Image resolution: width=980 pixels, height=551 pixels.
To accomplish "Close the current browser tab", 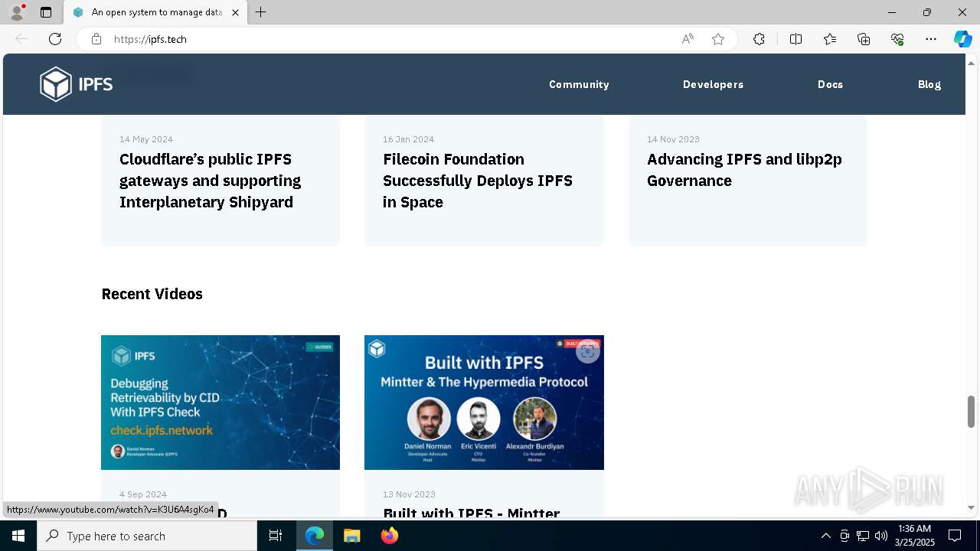I will 235,12.
